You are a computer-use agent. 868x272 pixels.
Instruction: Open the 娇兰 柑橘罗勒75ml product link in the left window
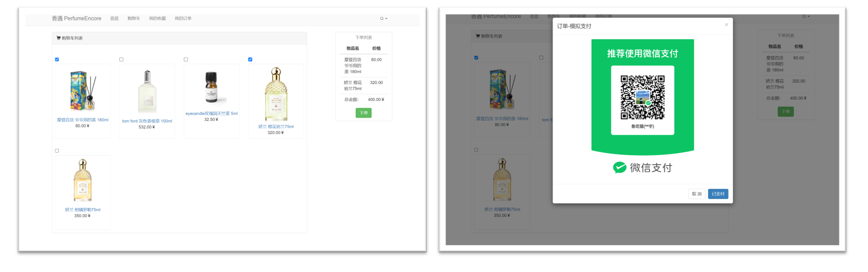83,210
